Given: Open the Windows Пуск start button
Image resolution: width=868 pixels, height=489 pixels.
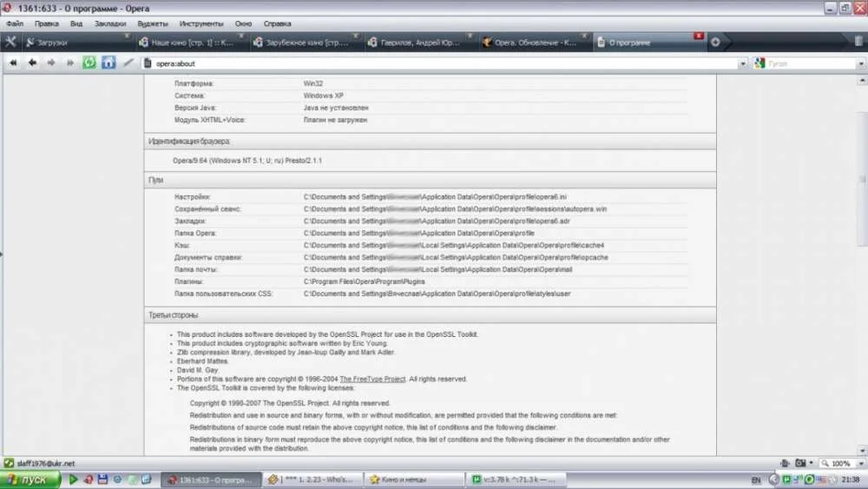Looking at the screenshot, I should (30, 479).
